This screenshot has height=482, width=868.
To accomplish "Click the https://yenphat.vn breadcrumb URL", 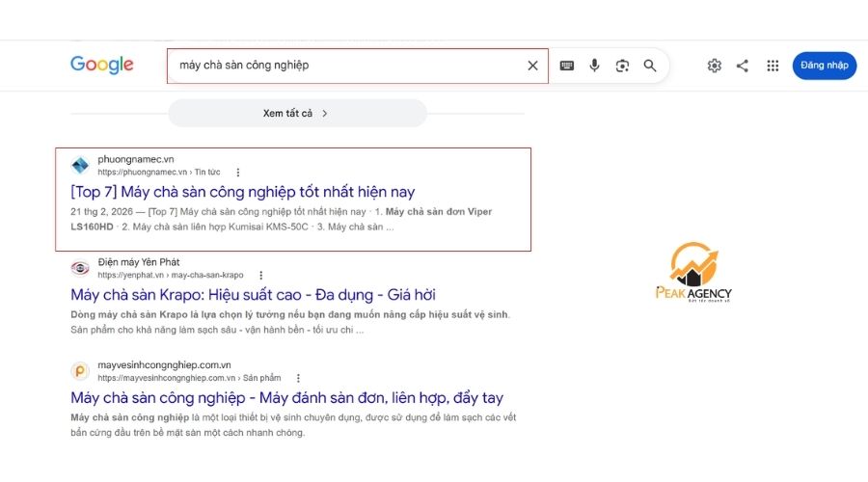I will coord(171,275).
